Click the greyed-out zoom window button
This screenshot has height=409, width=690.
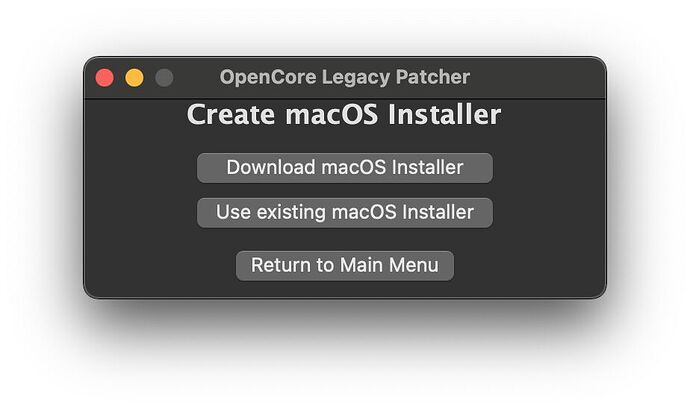164,78
